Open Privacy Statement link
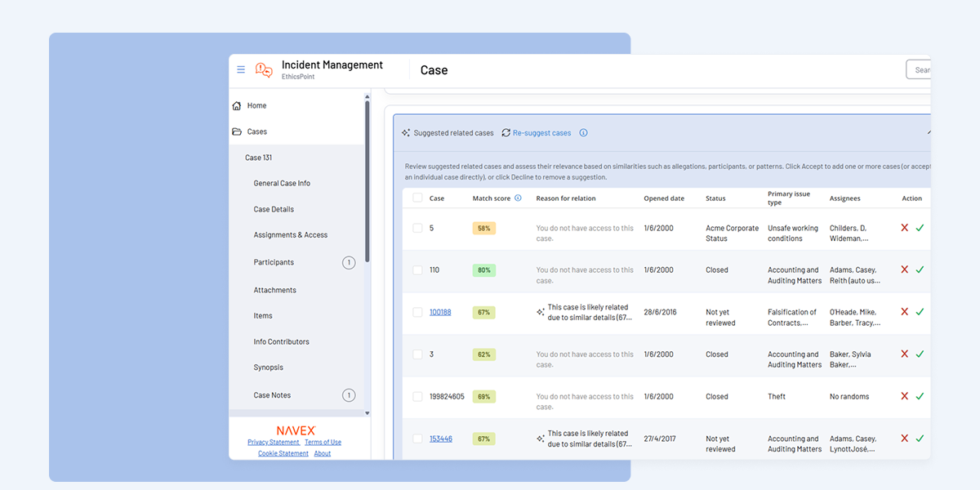This screenshot has width=980, height=490. [274, 442]
